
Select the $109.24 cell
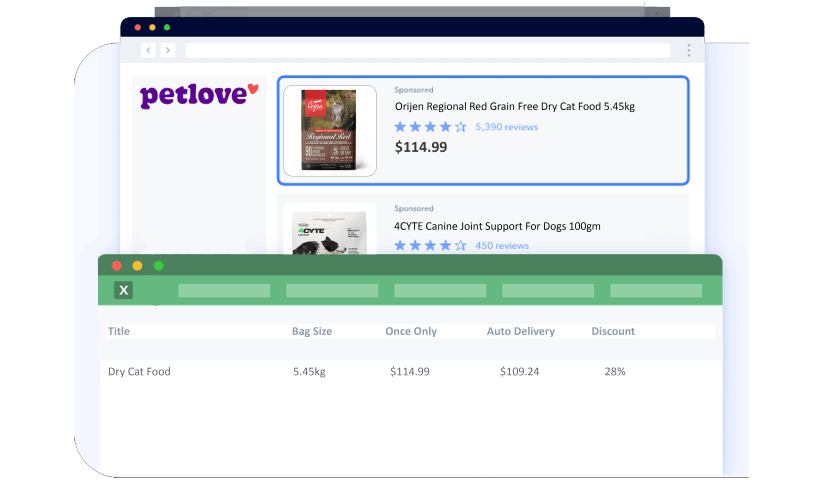(x=519, y=371)
